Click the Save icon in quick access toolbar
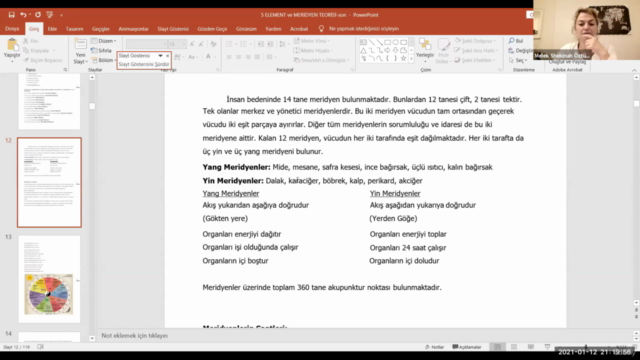This screenshot has height=360, width=640. point(11,15)
